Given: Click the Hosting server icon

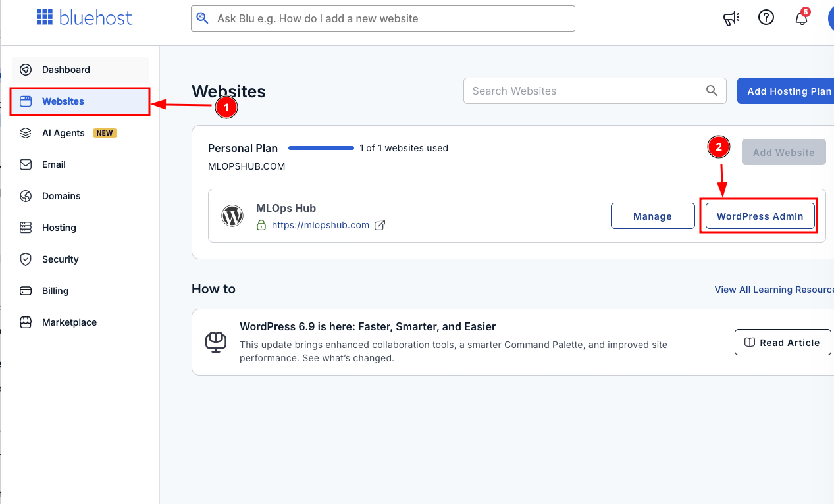Looking at the screenshot, I should (x=26, y=228).
